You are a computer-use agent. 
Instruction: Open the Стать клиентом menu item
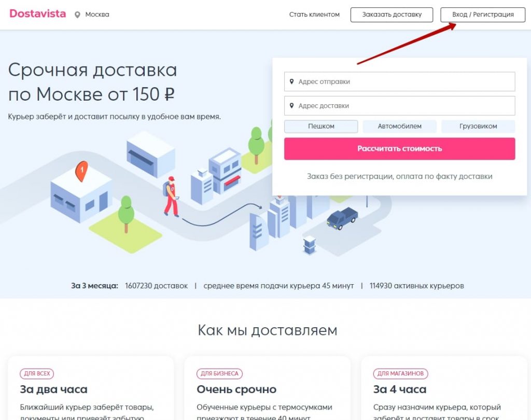(x=314, y=15)
